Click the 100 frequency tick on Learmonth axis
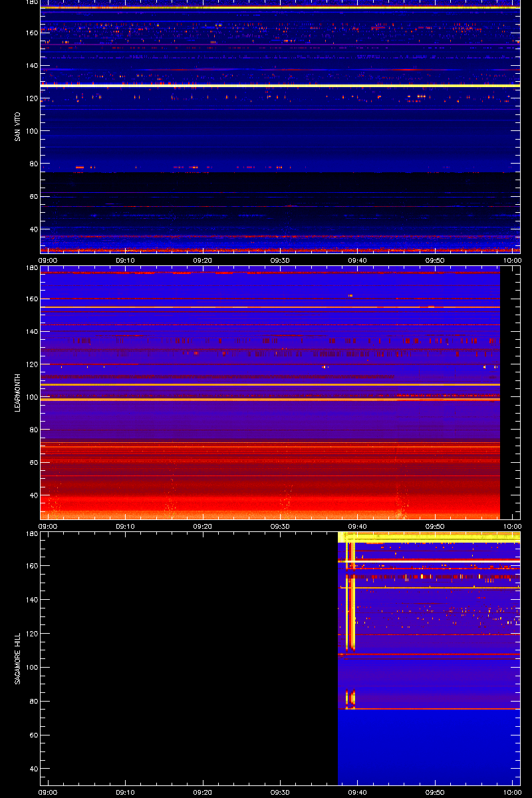The image size is (532, 798). click(x=31, y=397)
